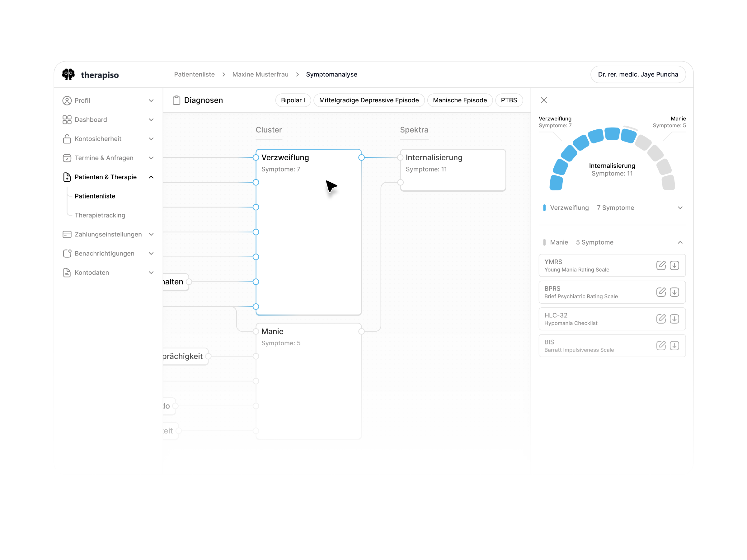Click the PTBS diagnosis tag
This screenshot has width=747, height=560.
coord(509,100)
